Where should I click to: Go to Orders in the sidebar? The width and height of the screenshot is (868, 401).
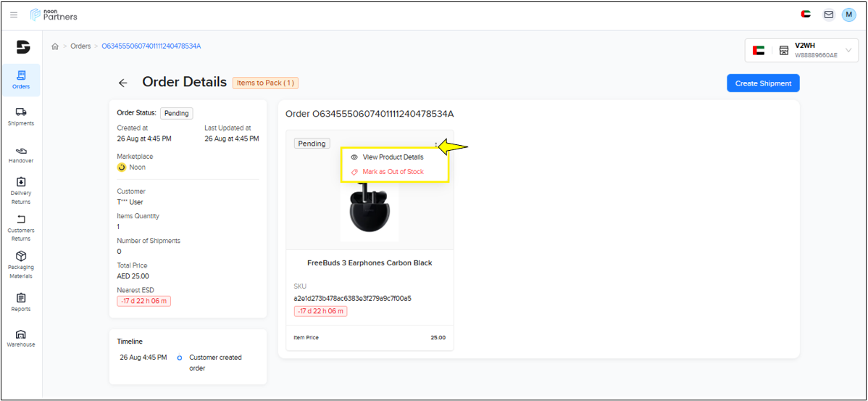[21, 80]
